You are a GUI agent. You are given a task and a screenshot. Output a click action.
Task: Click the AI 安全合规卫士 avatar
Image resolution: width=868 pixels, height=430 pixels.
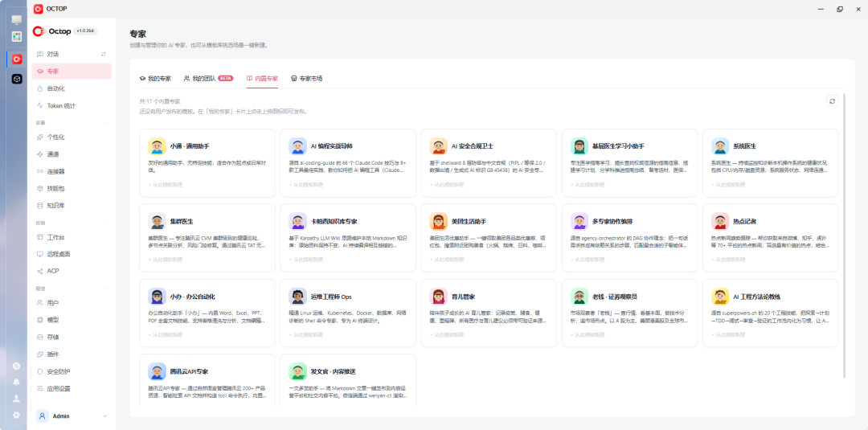click(x=439, y=146)
